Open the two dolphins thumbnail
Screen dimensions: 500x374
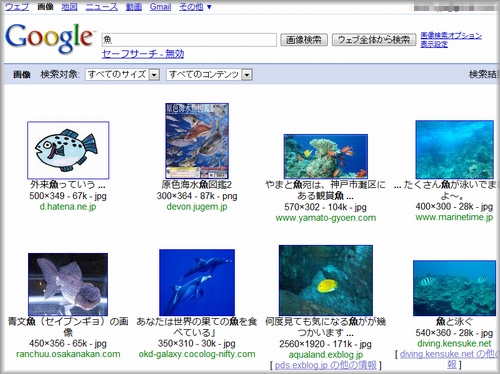[x=197, y=282]
